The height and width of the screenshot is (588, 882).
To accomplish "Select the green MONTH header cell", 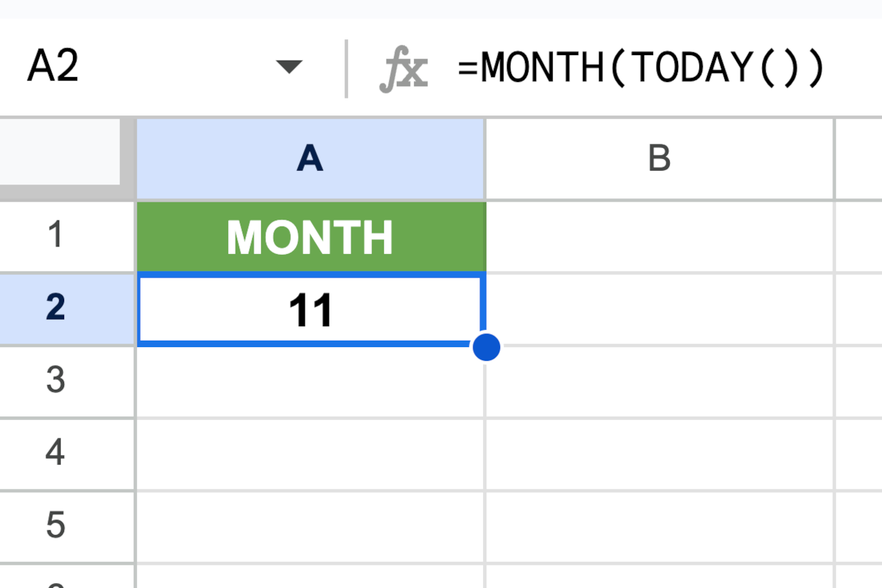I will (310, 236).
